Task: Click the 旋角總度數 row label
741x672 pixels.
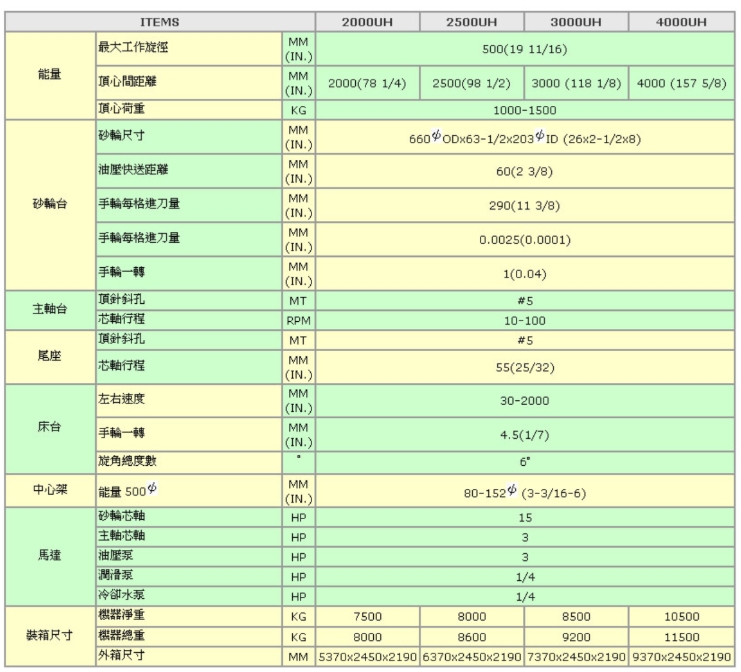Action: pyautogui.click(x=127, y=460)
